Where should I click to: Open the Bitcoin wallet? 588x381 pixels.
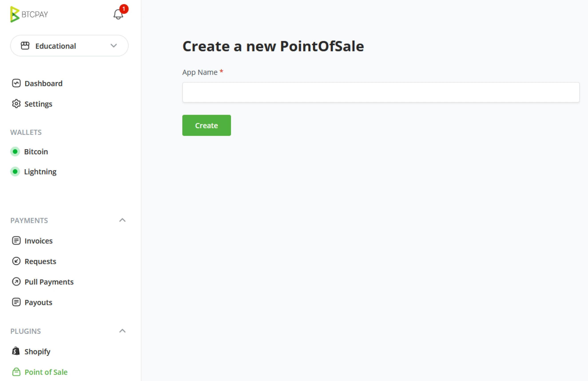click(x=36, y=152)
